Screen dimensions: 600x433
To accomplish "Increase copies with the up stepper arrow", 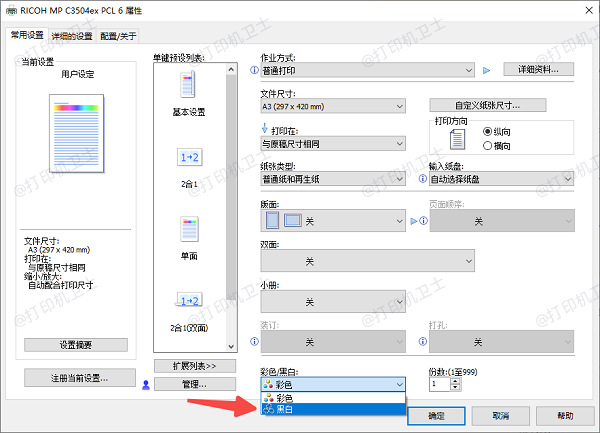I will pos(455,381).
